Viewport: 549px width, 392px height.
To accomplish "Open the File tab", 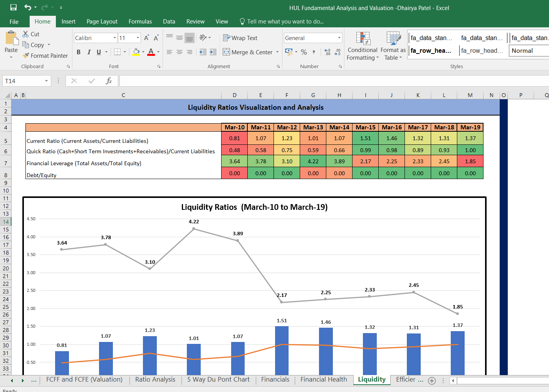I will (14, 22).
